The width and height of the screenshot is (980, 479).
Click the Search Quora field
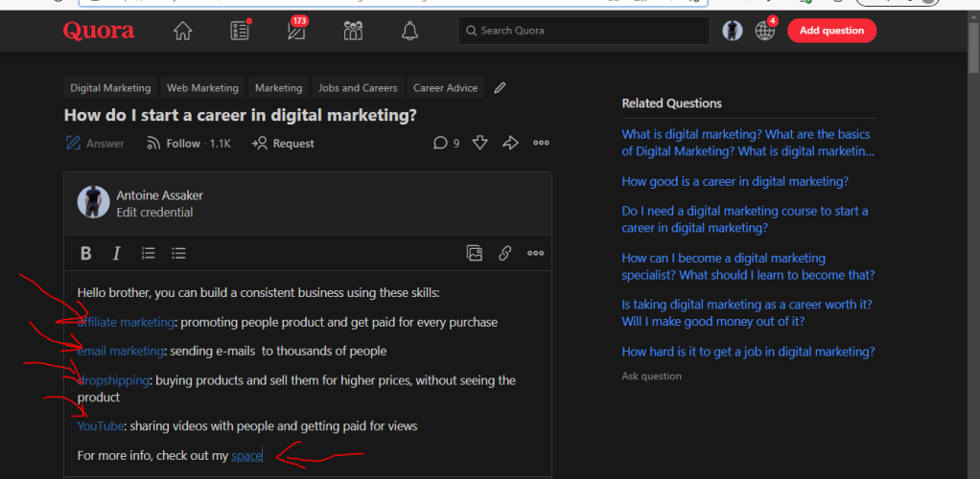(x=584, y=30)
